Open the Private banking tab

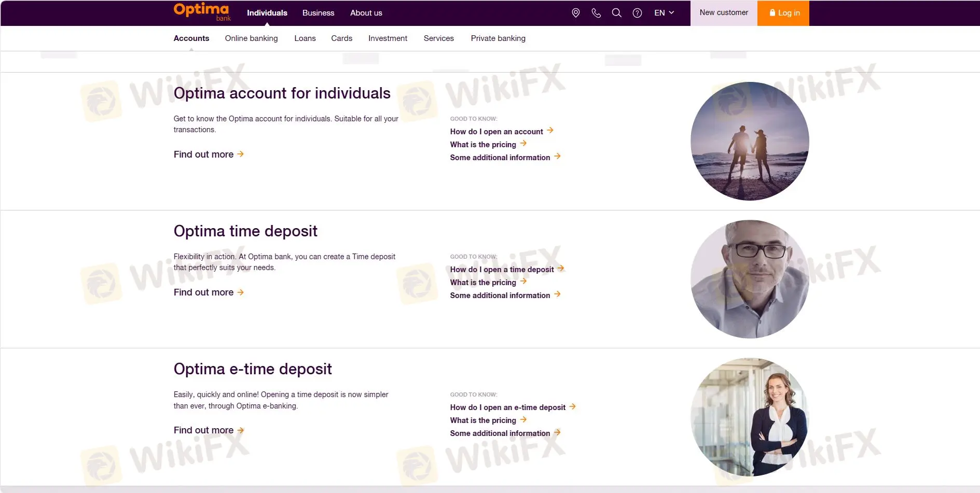(x=498, y=38)
